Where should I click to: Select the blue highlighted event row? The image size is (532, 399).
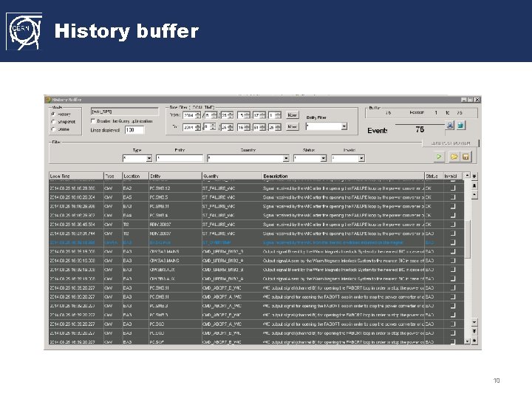[256, 242]
